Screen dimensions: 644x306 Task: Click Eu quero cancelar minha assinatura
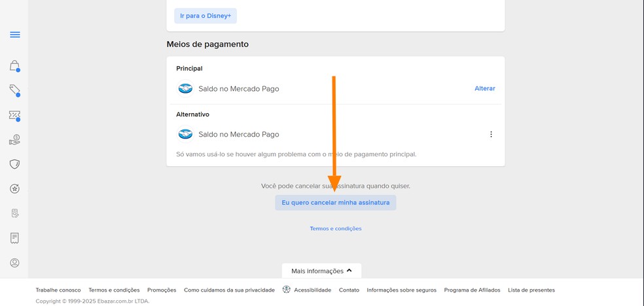pos(335,203)
